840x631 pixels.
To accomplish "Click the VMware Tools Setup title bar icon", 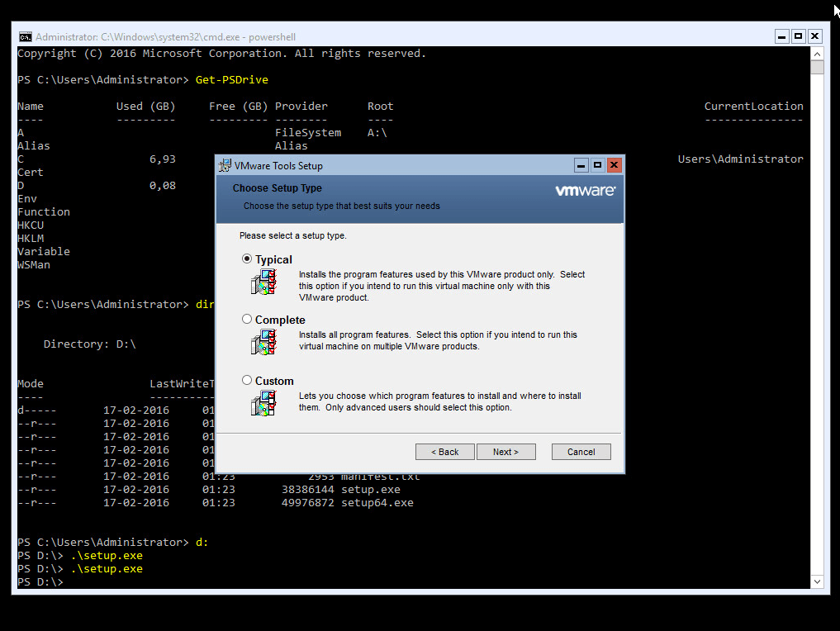I will point(225,165).
